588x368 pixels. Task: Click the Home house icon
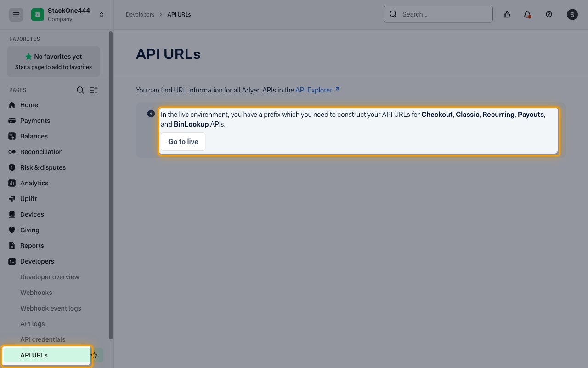pos(12,105)
